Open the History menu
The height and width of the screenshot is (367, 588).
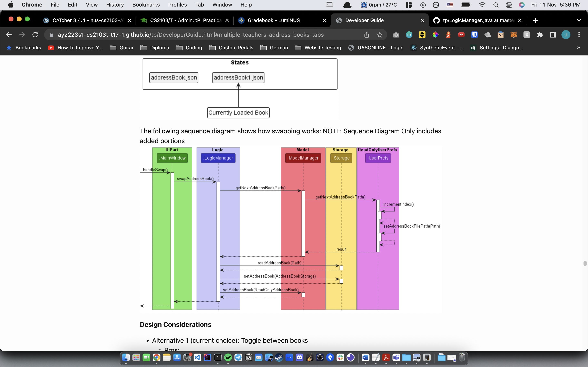[x=115, y=5]
